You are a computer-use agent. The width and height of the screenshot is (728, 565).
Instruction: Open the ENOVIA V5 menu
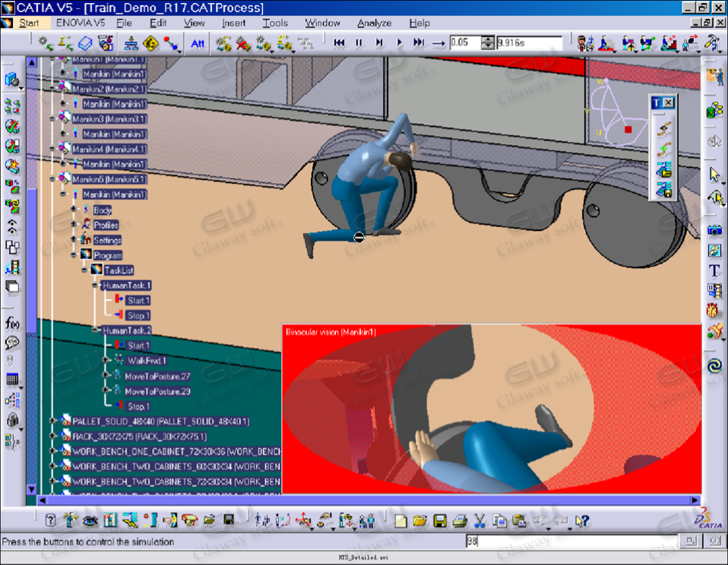click(x=81, y=23)
